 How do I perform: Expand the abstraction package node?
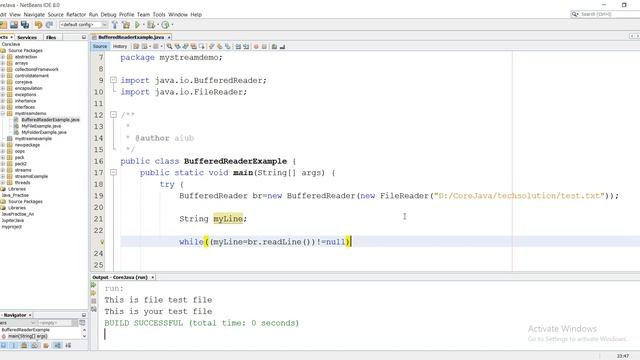[3, 57]
